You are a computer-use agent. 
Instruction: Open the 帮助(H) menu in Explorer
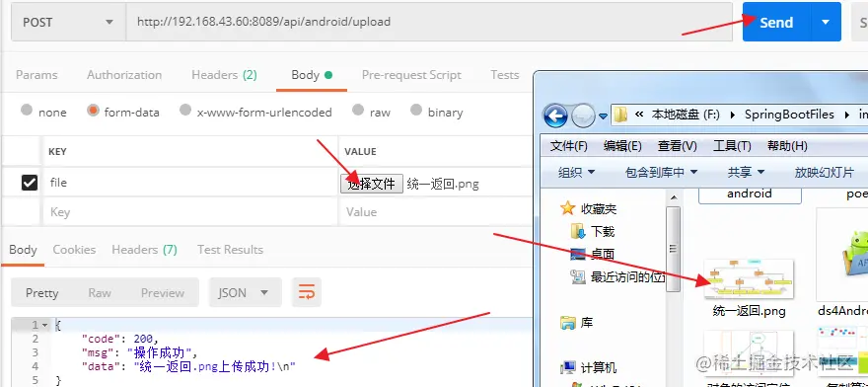coord(787,146)
